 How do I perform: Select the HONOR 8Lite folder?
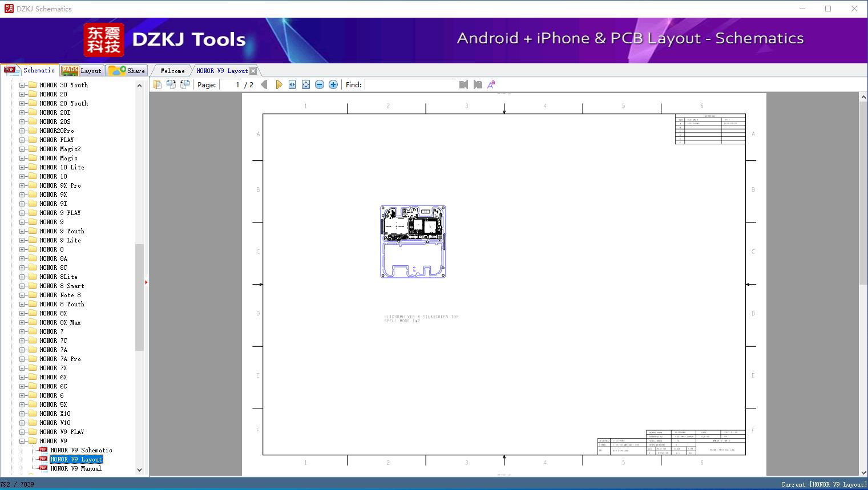click(58, 277)
